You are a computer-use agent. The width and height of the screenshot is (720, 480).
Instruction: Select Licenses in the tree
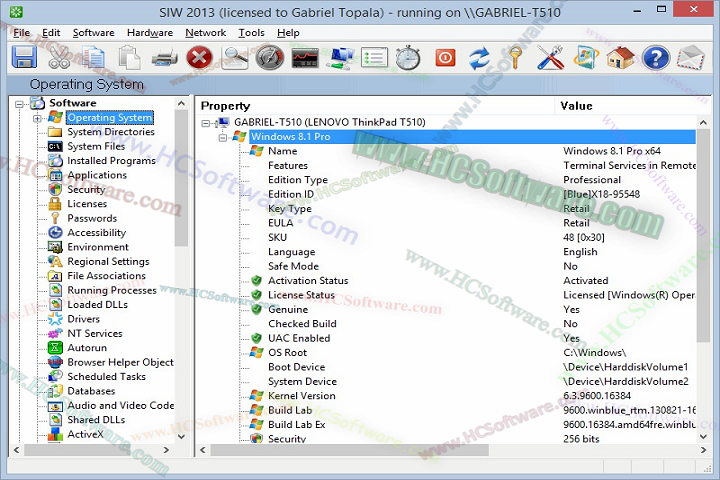pyautogui.click(x=87, y=203)
